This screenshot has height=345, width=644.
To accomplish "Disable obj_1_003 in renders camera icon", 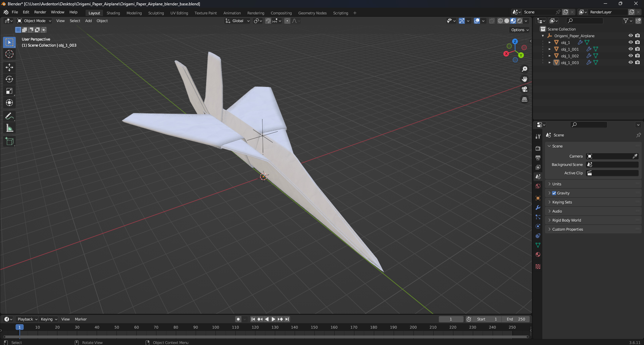I will [637, 62].
